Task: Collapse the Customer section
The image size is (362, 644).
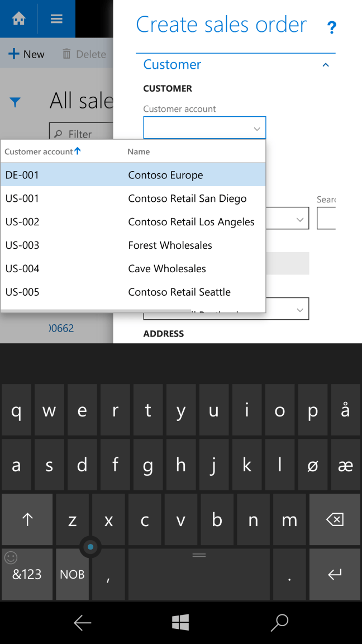Action: click(325, 65)
